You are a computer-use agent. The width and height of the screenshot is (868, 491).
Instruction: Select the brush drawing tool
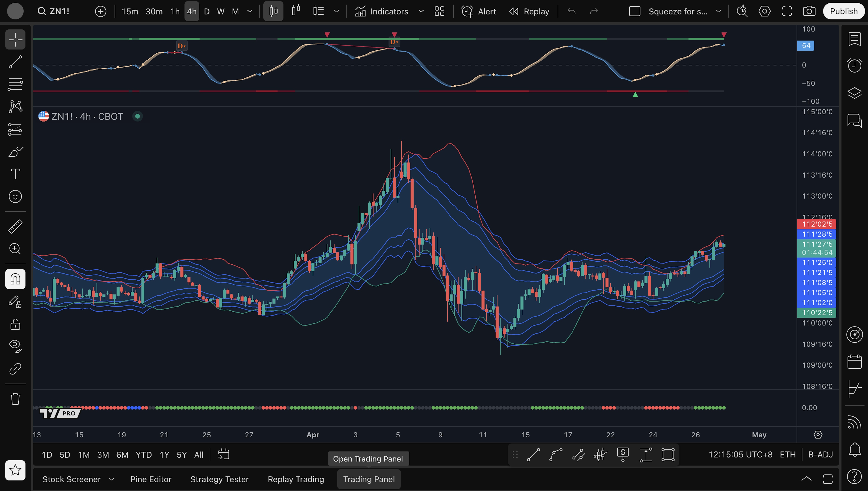(x=15, y=152)
